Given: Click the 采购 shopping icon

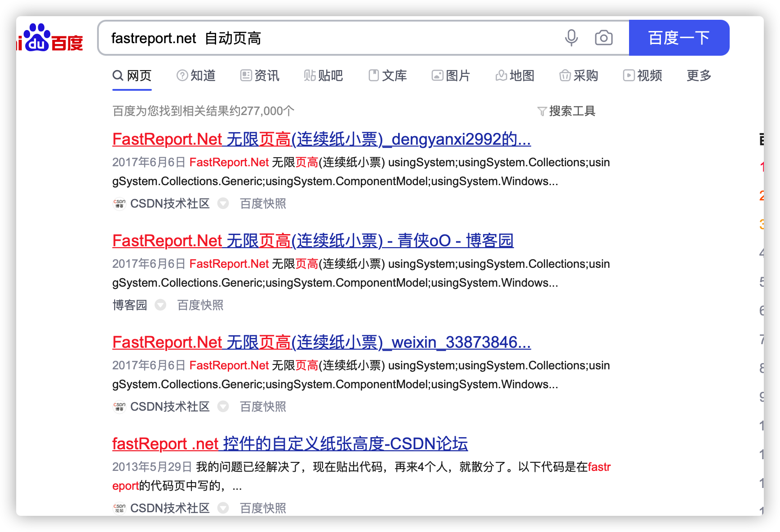Looking at the screenshot, I should click(x=565, y=75).
